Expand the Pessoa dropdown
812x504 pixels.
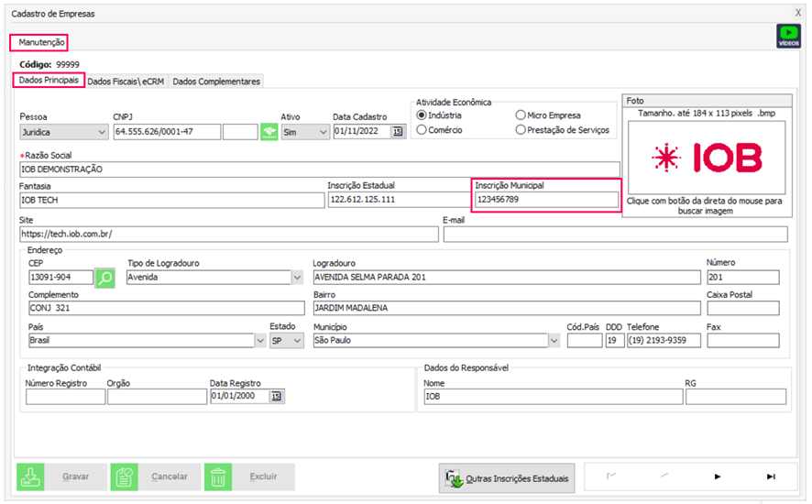coord(100,132)
